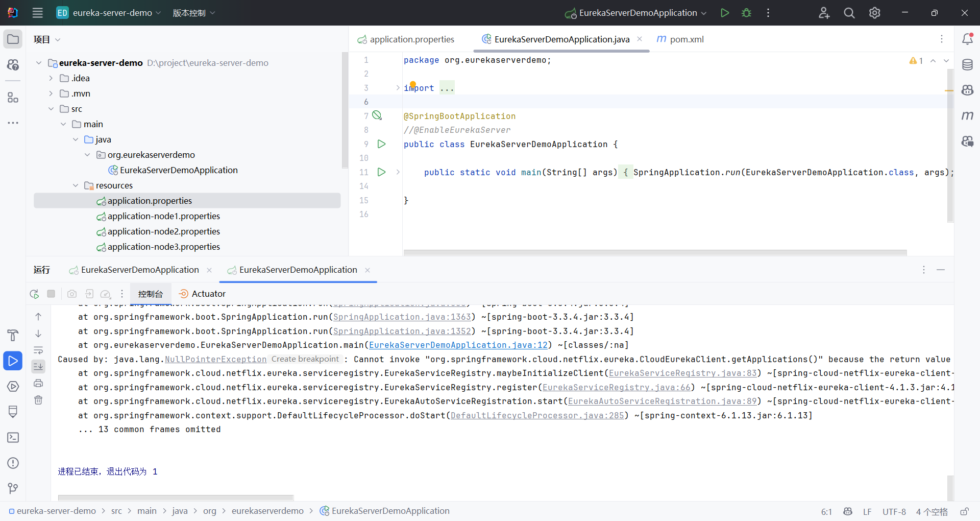Print console output icon

coord(38,383)
